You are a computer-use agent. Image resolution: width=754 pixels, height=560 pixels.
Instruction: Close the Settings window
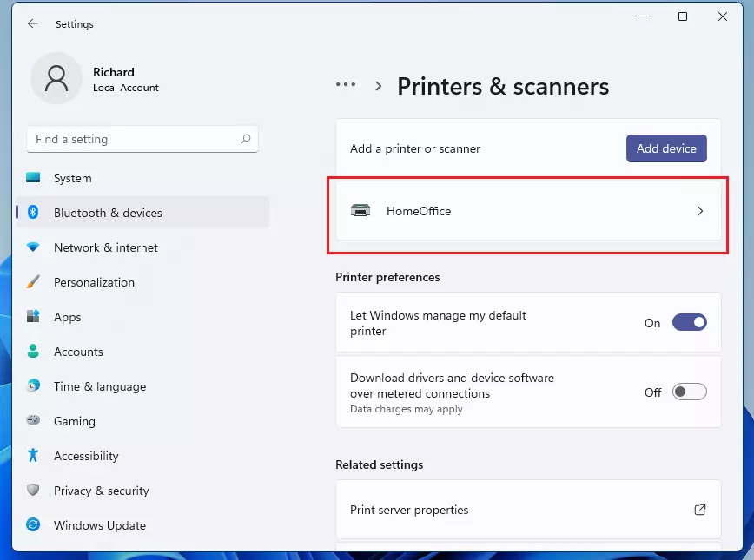722,16
